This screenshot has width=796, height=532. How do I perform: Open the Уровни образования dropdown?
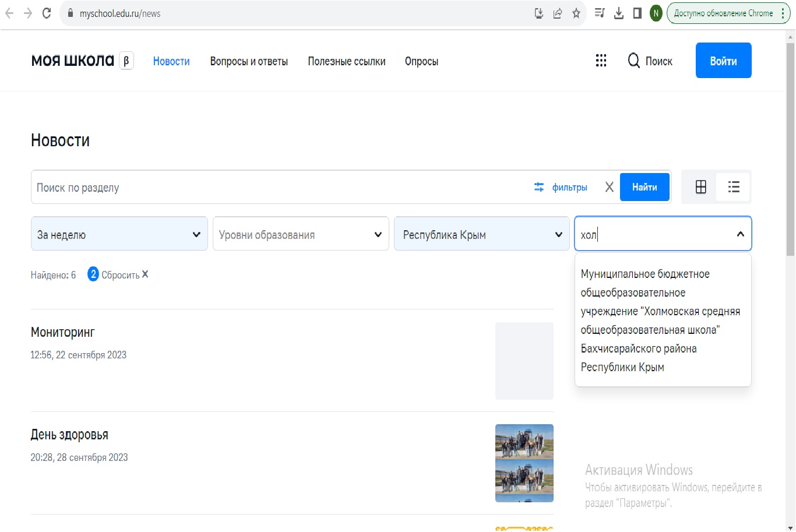click(301, 234)
